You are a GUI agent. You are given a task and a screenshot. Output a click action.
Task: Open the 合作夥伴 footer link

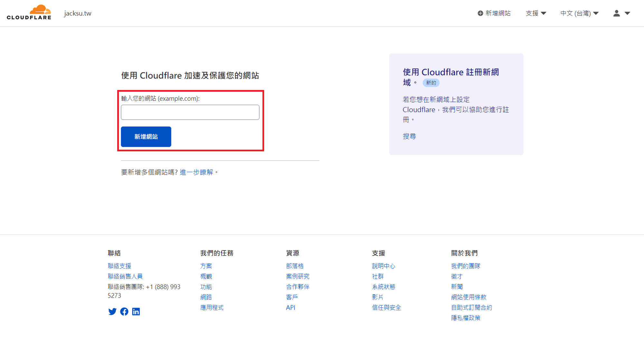click(298, 287)
